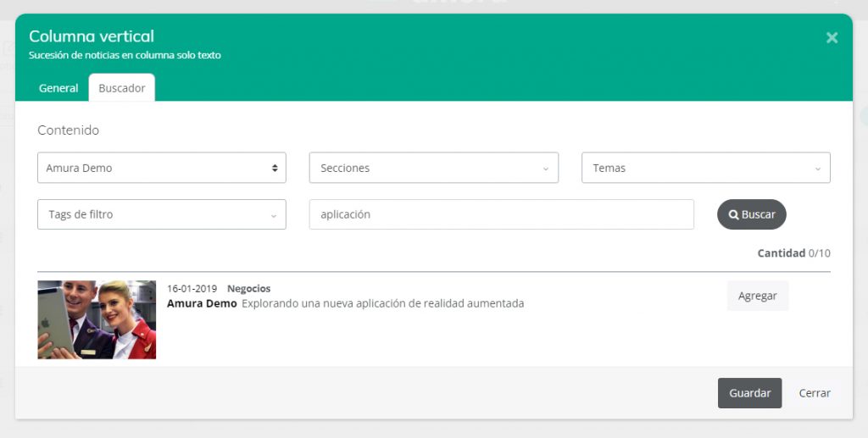Focus the search field containing aplicación
This screenshot has width=868, height=438.
pos(501,214)
